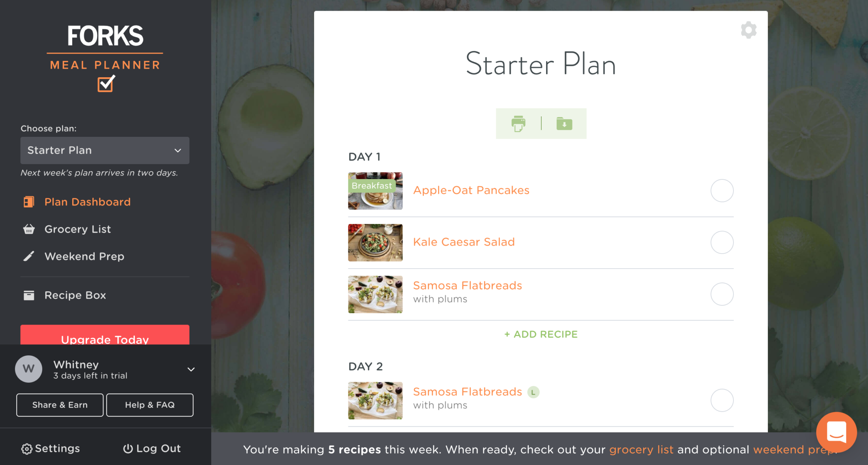The image size is (868, 465).
Task: Open Plan Dashboard in sidebar
Action: click(x=87, y=202)
